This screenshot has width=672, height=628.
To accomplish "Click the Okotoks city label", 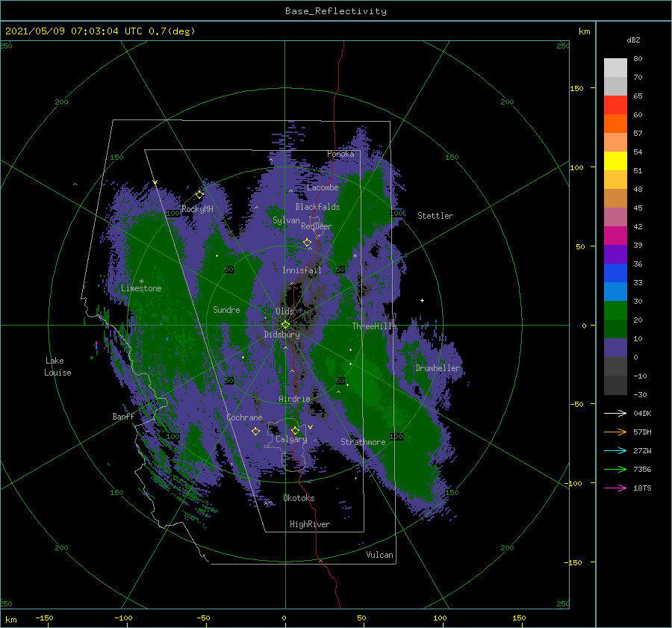I will pyautogui.click(x=299, y=498).
